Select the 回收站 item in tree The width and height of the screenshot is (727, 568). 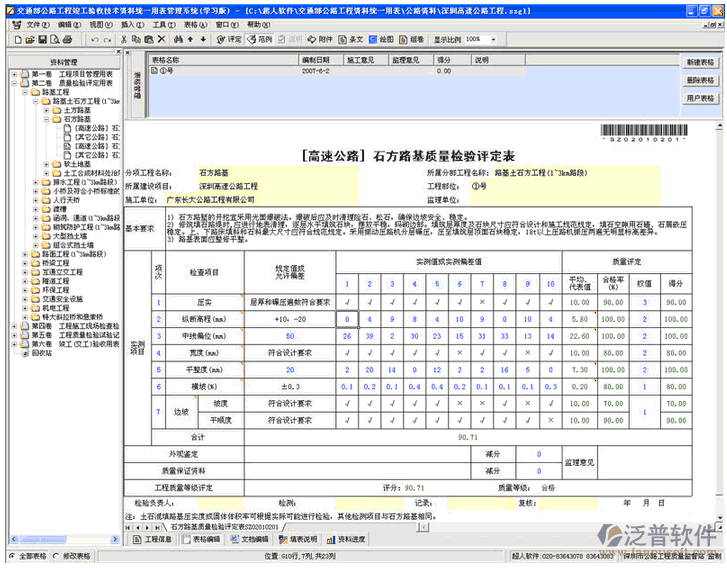click(41, 352)
